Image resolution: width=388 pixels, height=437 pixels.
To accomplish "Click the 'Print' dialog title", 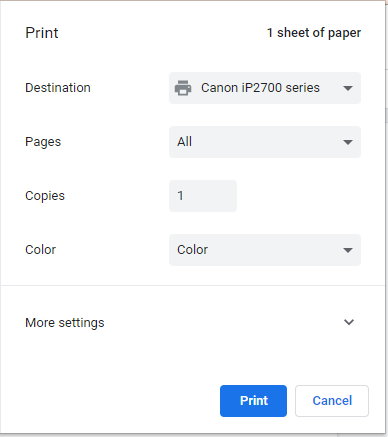I will click(x=42, y=33).
